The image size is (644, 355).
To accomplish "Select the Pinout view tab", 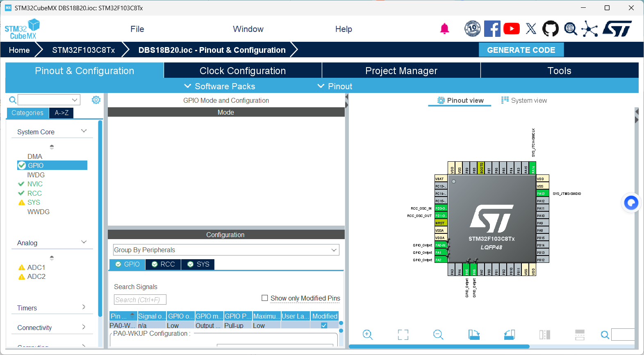I will pyautogui.click(x=460, y=100).
